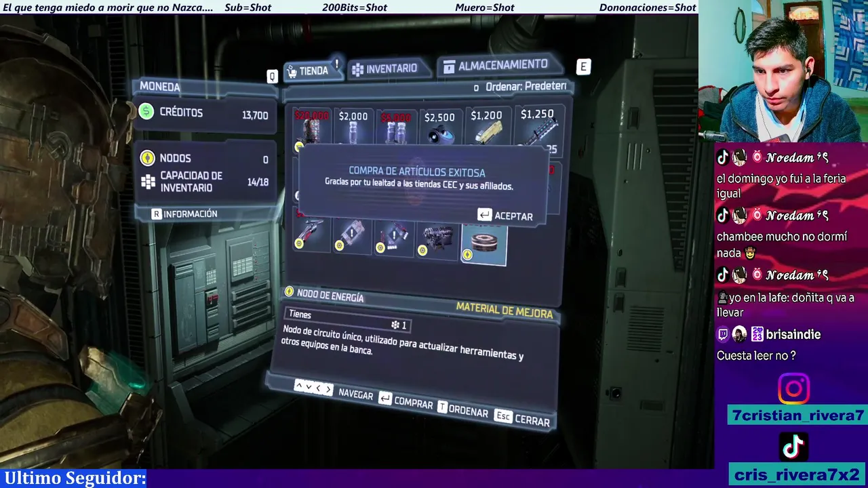Image resolution: width=868 pixels, height=488 pixels.
Task: Click the E key prompt icon
Action: coord(583,66)
